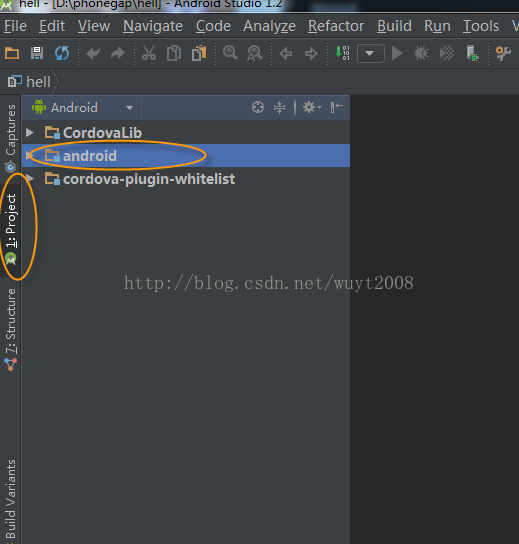Image resolution: width=519 pixels, height=544 pixels.
Task: Click the Save All floppy icon
Action: tap(37, 53)
